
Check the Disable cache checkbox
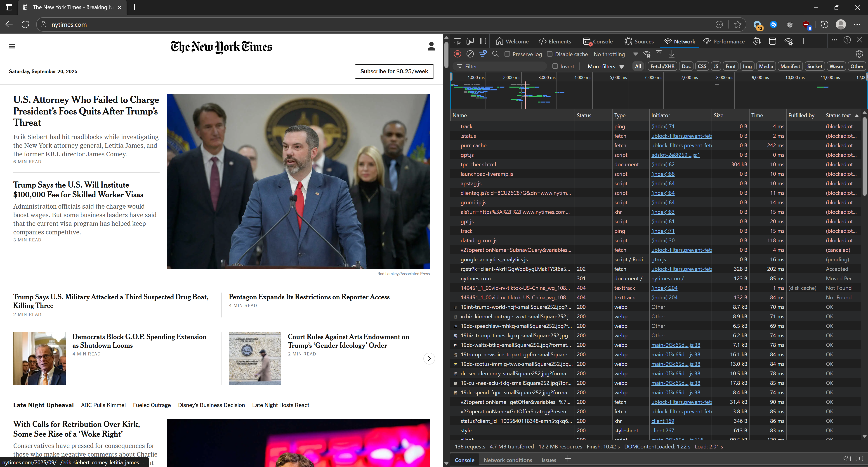(550, 54)
